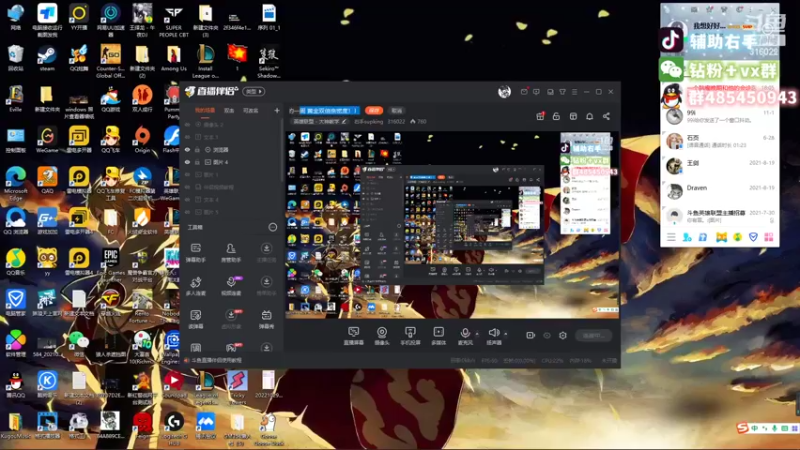
Task: Open the layout grid icon in stream toolbar
Action: tap(573, 116)
